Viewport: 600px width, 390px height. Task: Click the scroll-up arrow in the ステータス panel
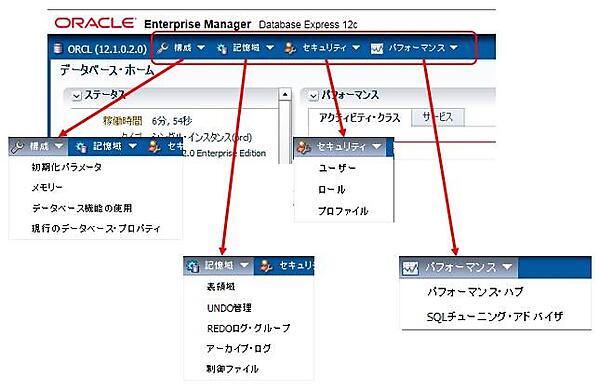point(285,94)
